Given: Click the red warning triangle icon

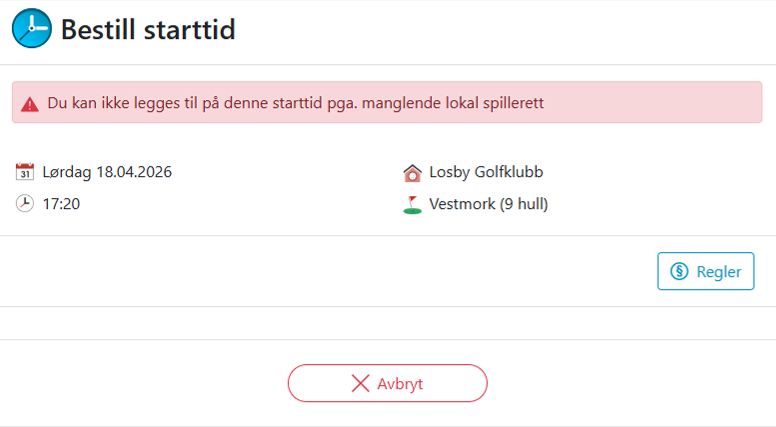Looking at the screenshot, I should tap(30, 103).
